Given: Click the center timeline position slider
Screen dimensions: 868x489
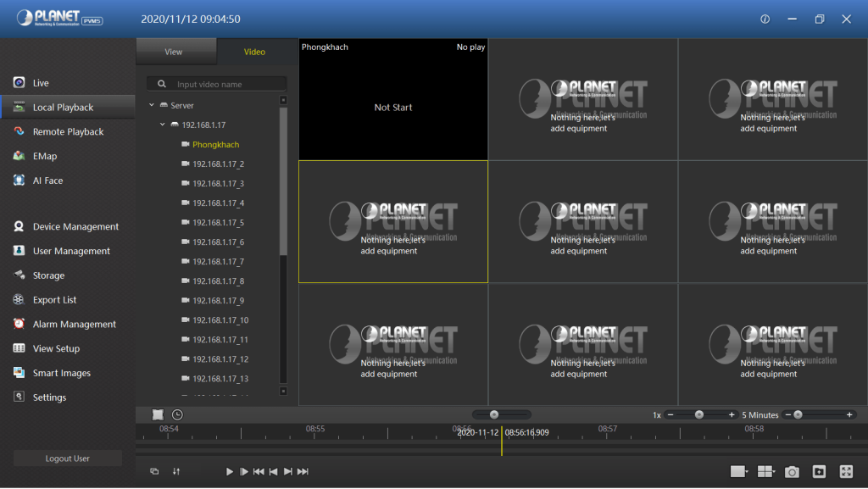Looking at the screenshot, I should (494, 414).
